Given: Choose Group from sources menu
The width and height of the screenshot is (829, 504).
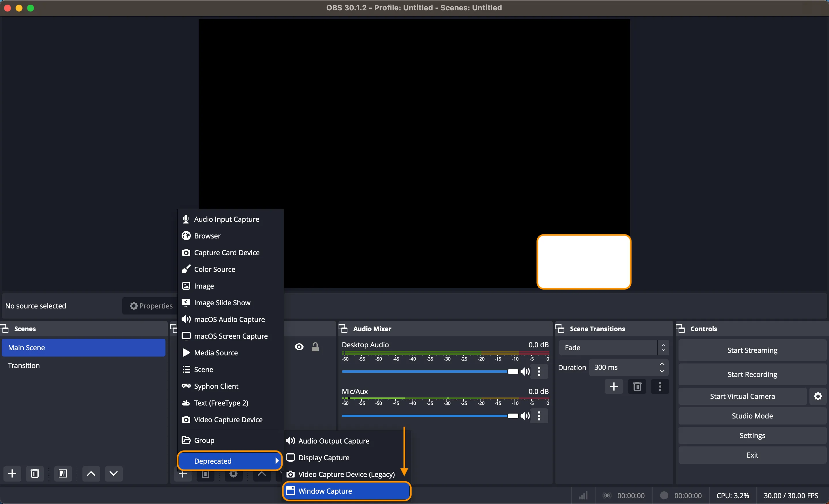Looking at the screenshot, I should pos(231,440).
